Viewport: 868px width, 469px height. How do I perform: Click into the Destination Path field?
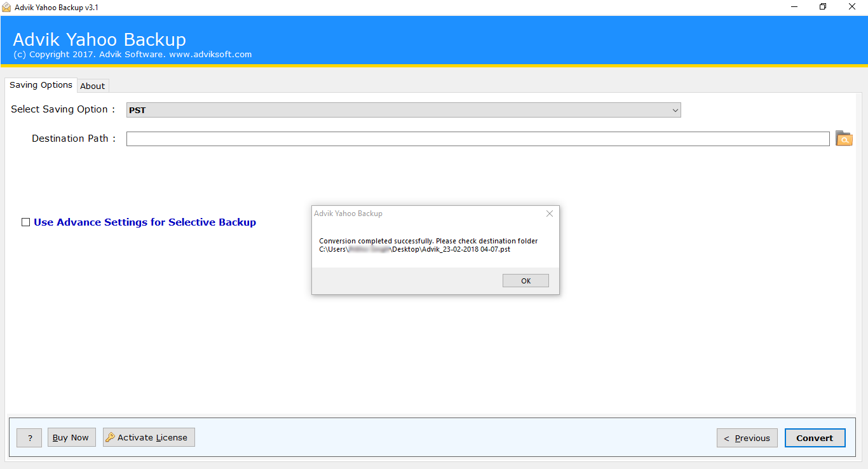(478, 139)
